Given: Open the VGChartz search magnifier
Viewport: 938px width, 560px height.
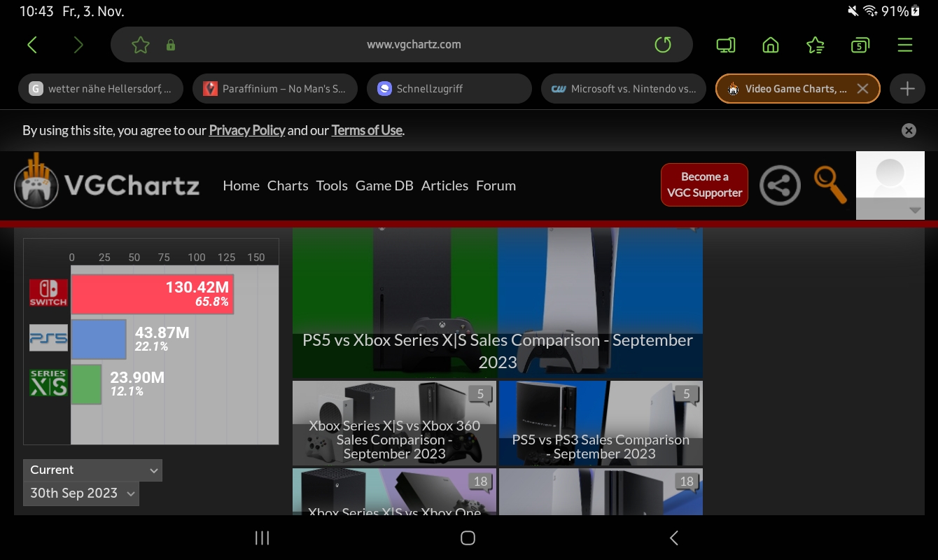Looking at the screenshot, I should coord(829,185).
